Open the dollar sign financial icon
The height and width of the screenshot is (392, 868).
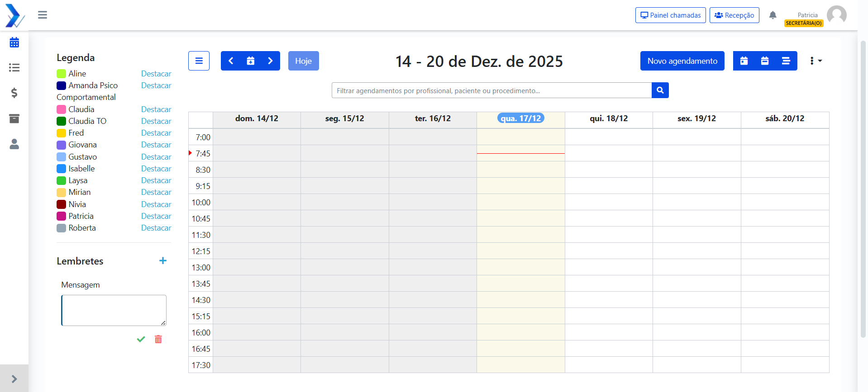pos(14,93)
